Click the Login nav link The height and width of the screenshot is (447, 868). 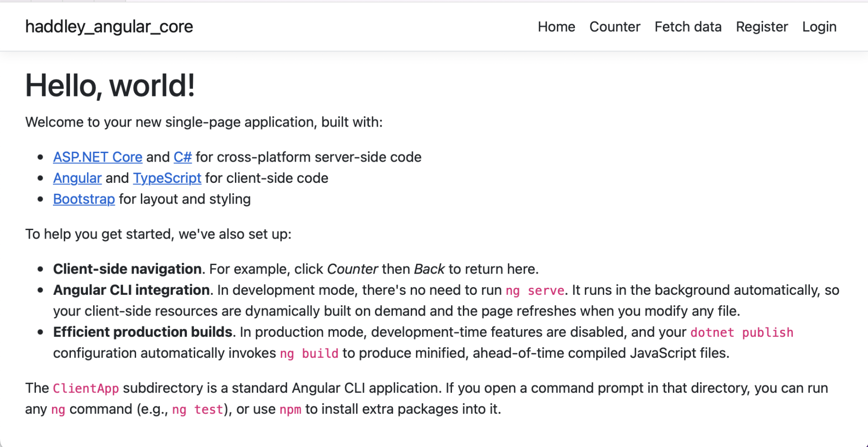click(819, 27)
